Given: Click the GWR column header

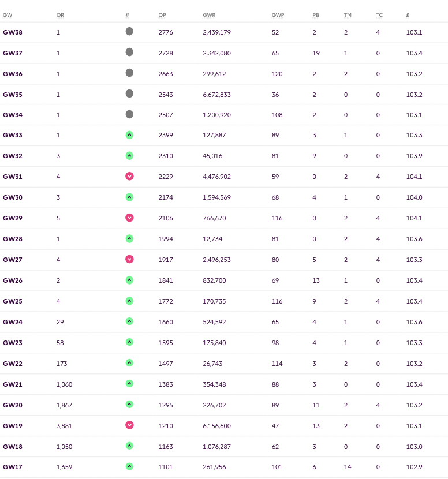Looking at the screenshot, I should tap(209, 14).
